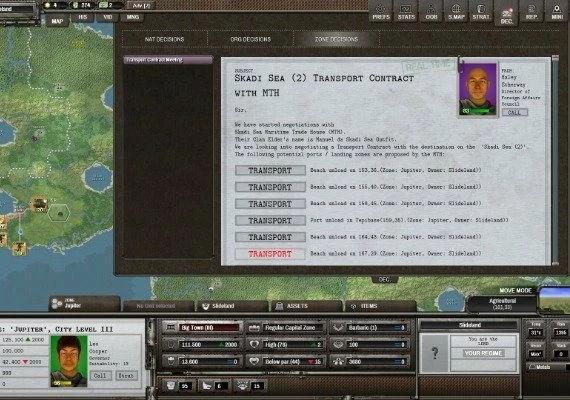Click the turn indicator in the top bar
Screen dimensions: 570x400
tap(141, 5)
